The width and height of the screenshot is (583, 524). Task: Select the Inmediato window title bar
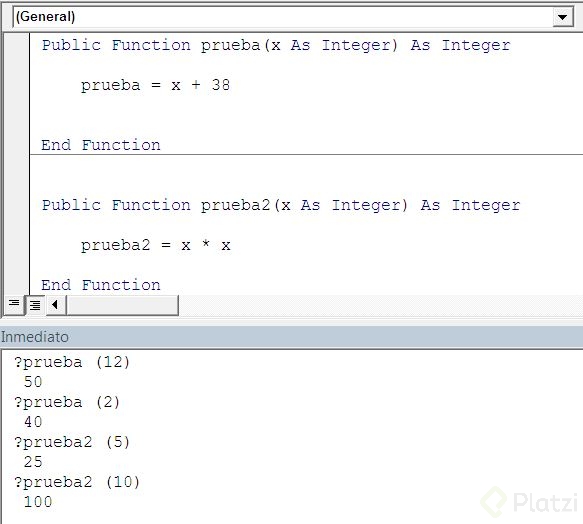point(292,337)
